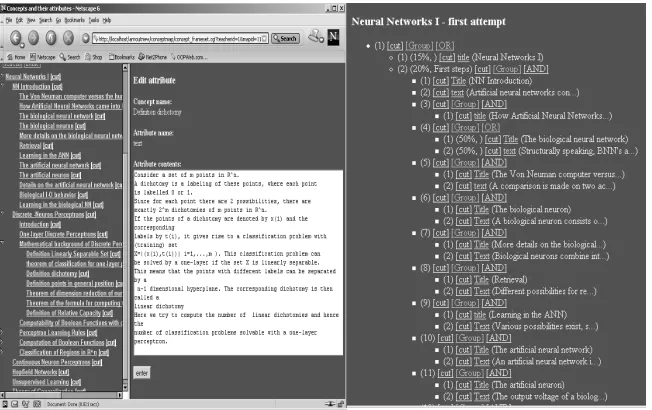Click the Forward navigation button
This screenshot has width=652, height=410.
33,38
